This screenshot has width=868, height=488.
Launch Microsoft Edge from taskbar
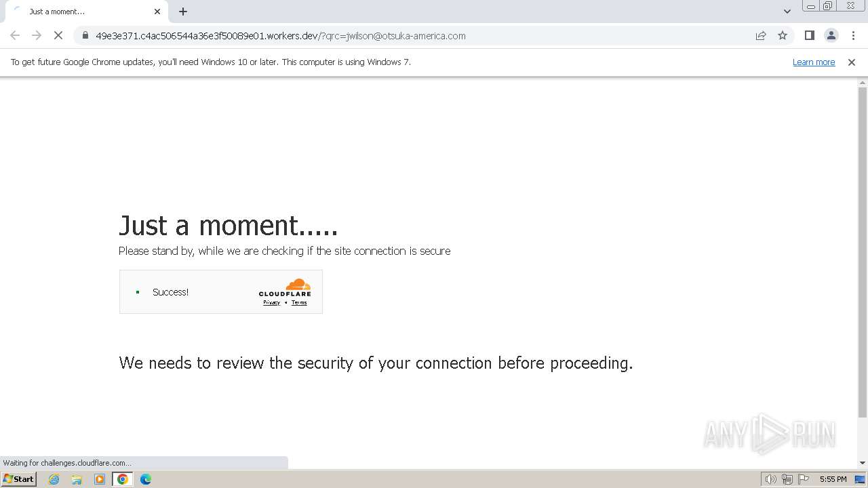pos(145,479)
